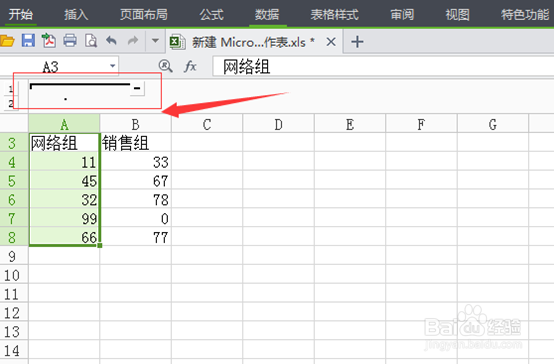
Task: Click cell with value 0
Action: pos(136,218)
